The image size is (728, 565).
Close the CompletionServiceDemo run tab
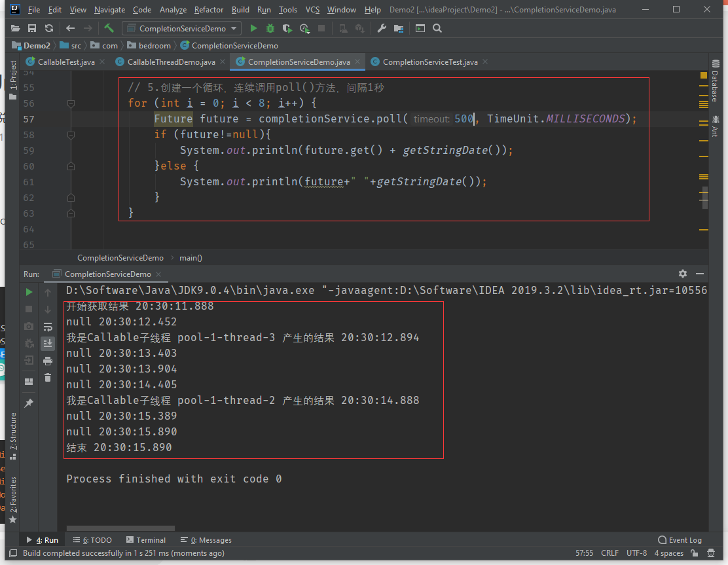tap(159, 274)
